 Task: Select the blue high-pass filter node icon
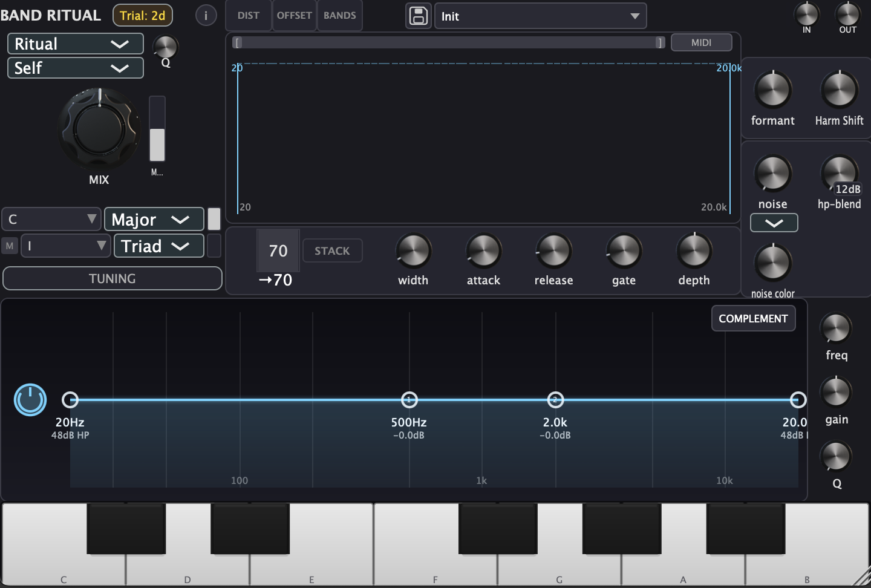point(30,400)
